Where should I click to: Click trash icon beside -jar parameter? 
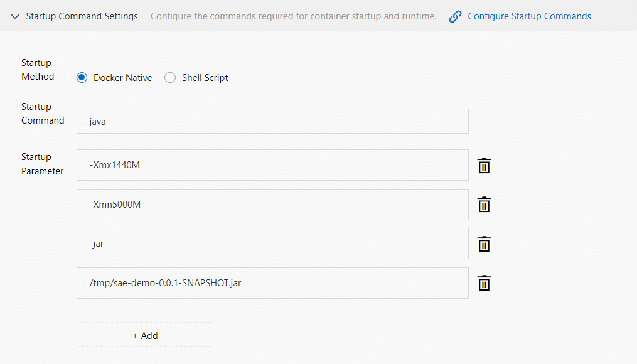click(484, 244)
